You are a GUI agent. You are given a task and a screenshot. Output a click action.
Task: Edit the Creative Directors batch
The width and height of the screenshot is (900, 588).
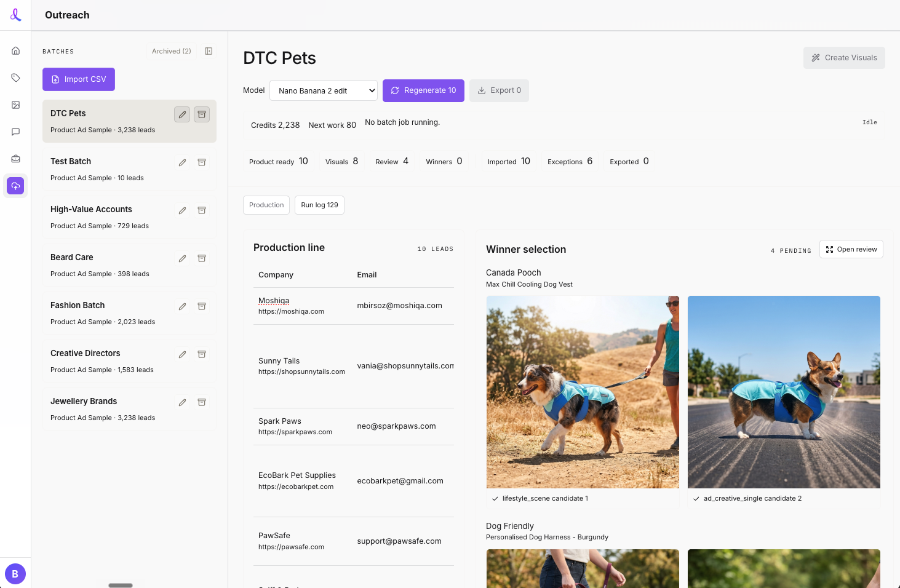(182, 354)
